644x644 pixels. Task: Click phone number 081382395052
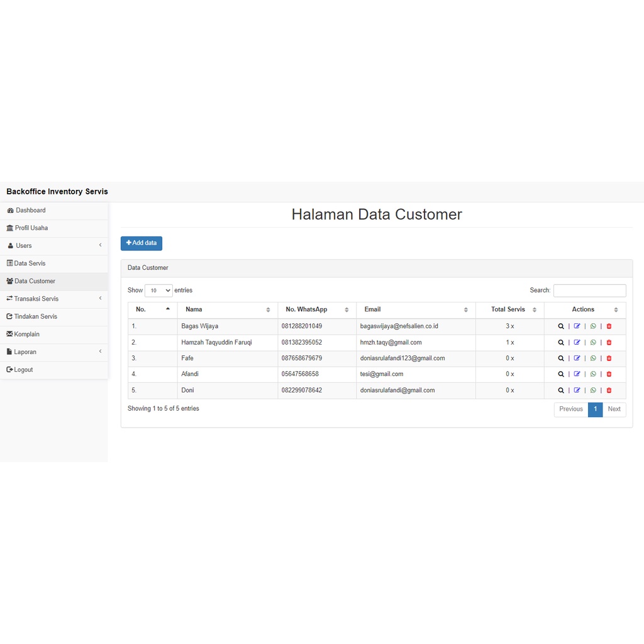point(301,342)
